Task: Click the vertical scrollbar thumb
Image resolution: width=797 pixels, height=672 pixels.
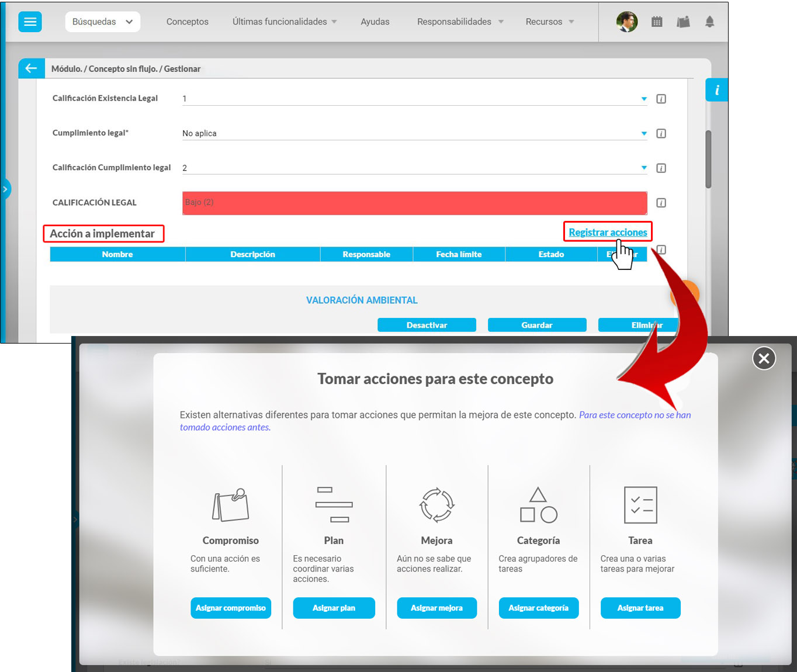Action: click(x=708, y=159)
